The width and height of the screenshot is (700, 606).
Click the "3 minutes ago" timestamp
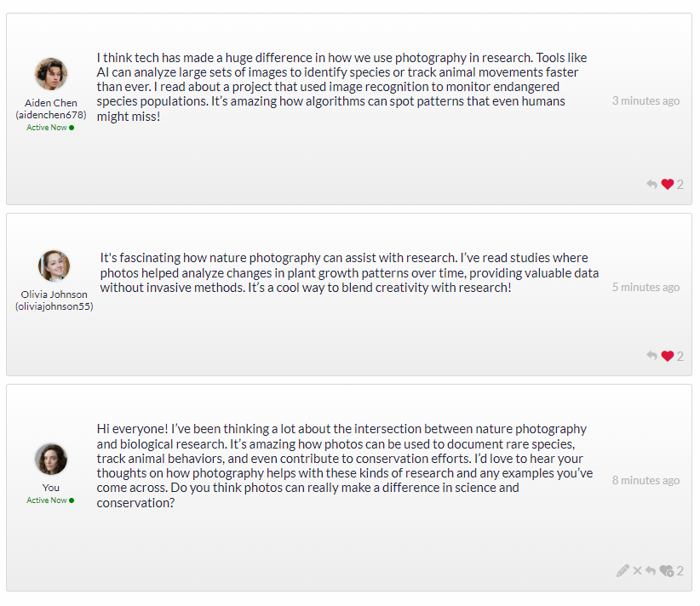645,100
